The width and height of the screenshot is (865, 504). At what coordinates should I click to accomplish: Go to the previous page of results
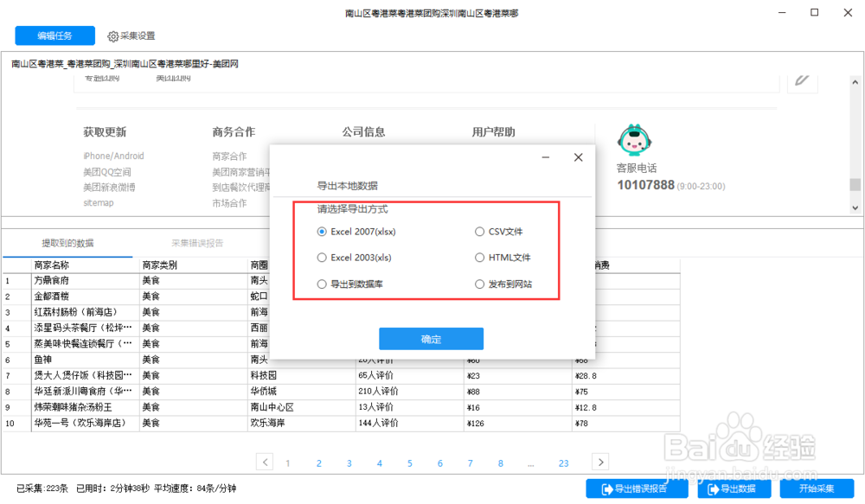(x=265, y=463)
